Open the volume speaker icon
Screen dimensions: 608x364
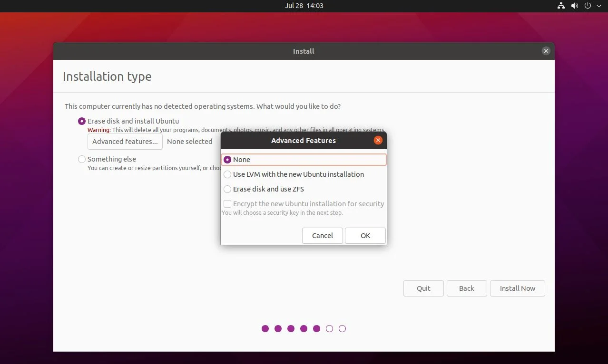point(575,6)
